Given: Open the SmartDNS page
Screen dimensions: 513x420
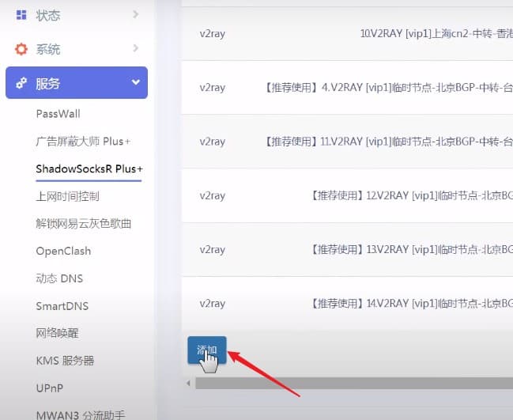Looking at the screenshot, I should click(62, 306).
